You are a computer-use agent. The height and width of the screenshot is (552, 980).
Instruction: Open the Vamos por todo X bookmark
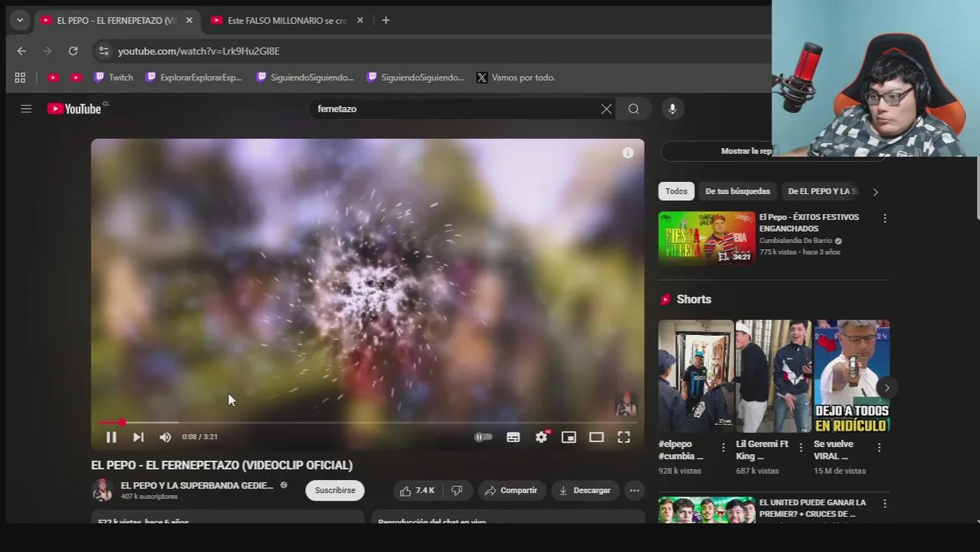click(515, 77)
